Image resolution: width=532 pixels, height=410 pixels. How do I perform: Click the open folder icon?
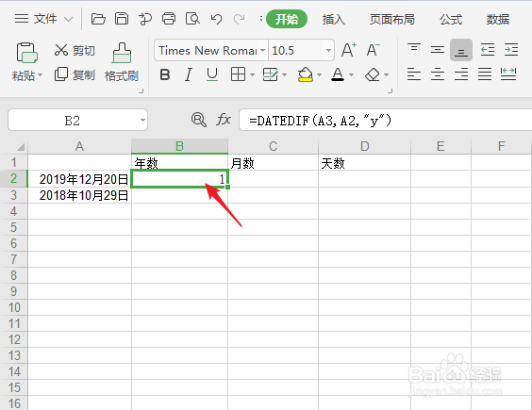[98, 19]
